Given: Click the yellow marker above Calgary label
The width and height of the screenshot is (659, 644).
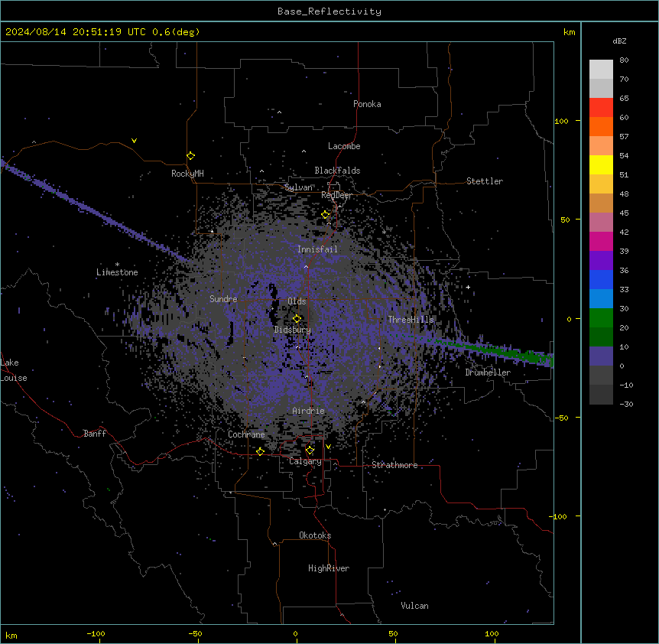Looking at the screenshot, I should coord(310,450).
